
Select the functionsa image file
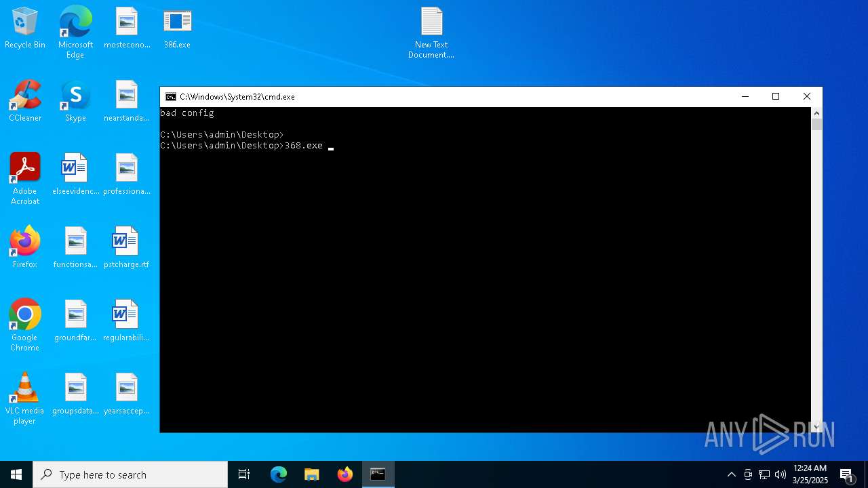pos(75,248)
